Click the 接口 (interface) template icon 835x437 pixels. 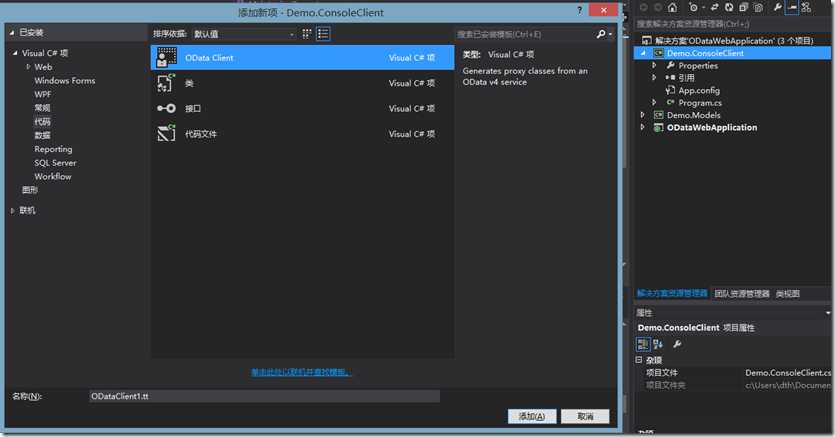[166, 109]
